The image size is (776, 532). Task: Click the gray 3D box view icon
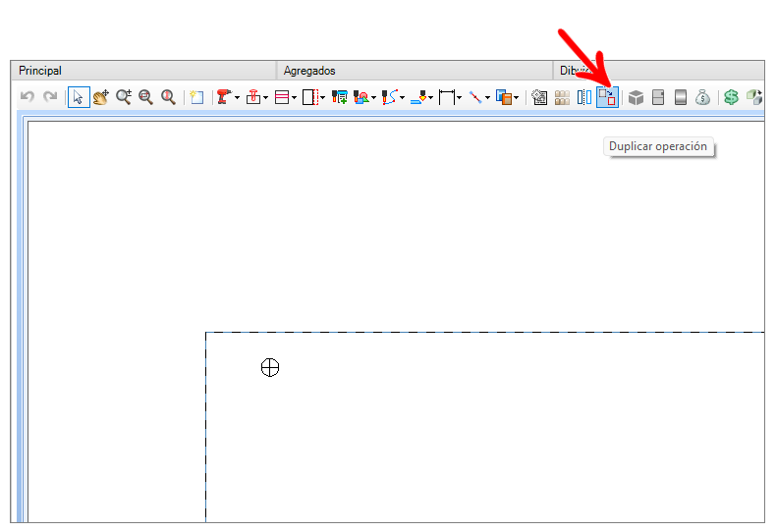[x=636, y=97]
